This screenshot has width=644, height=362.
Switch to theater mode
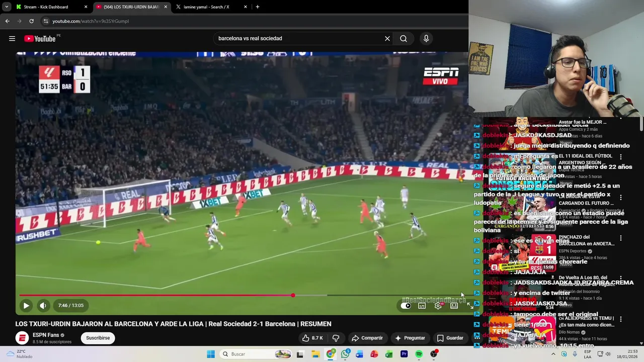[x=454, y=306]
